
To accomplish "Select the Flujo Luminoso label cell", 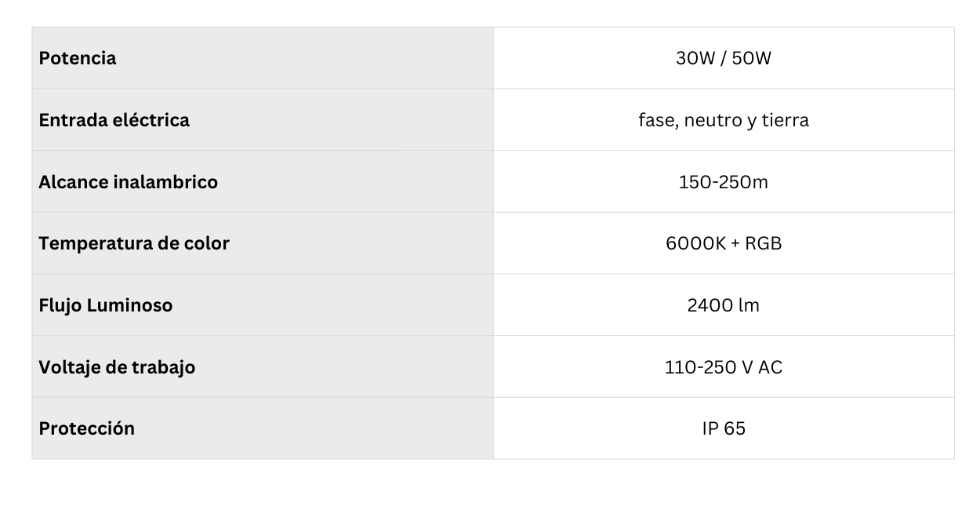I will pos(105,305).
